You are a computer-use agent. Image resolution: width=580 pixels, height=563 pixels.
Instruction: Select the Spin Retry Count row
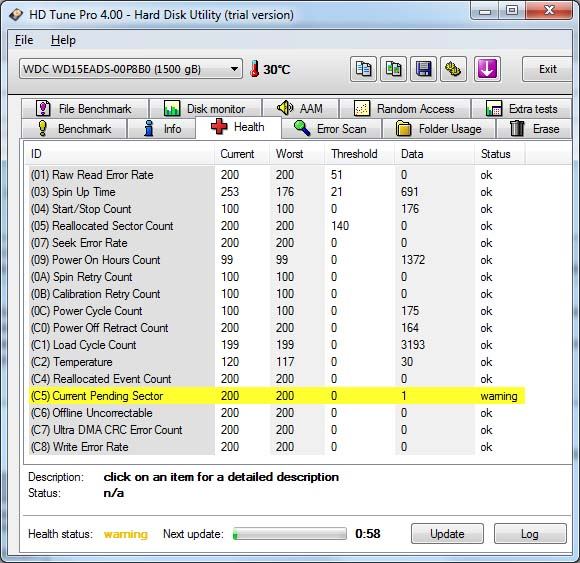pos(277,277)
